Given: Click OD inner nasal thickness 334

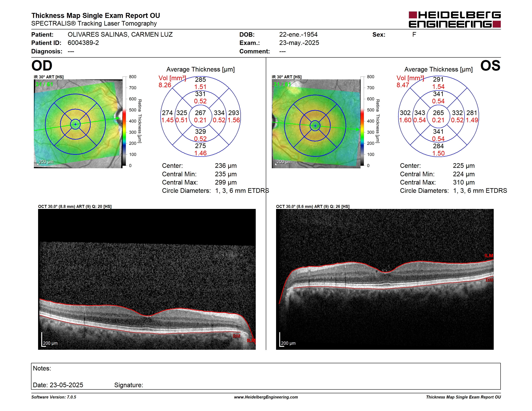Looking at the screenshot, I should [x=219, y=113].
